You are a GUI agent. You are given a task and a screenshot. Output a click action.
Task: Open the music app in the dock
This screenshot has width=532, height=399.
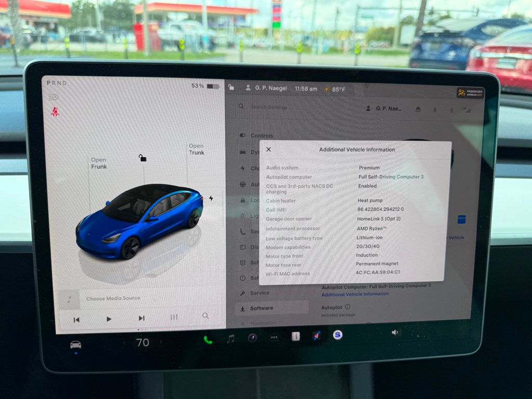pos(230,339)
